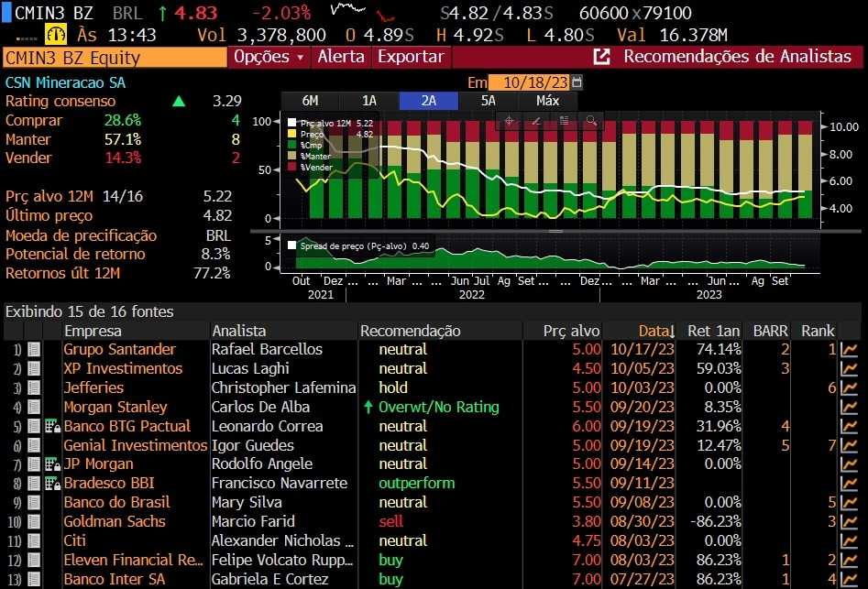The height and width of the screenshot is (589, 868).
Task: Select the Máx time range tab
Action: pos(548,101)
